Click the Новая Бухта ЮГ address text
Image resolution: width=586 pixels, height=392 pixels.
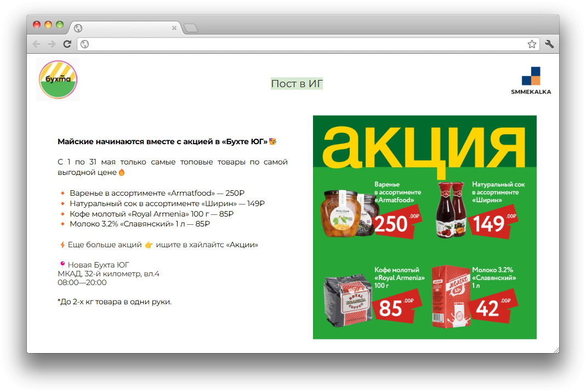tap(98, 265)
